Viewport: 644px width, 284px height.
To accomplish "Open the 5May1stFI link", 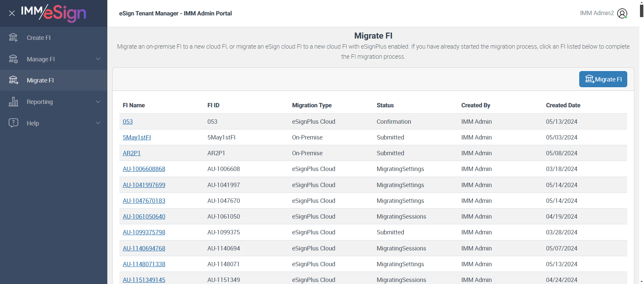I will coord(137,137).
